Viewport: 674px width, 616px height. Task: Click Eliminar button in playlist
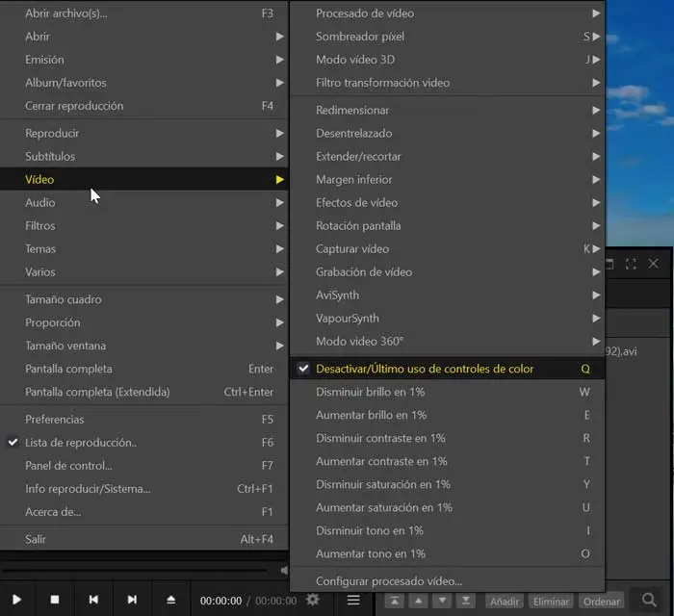[x=551, y=601]
